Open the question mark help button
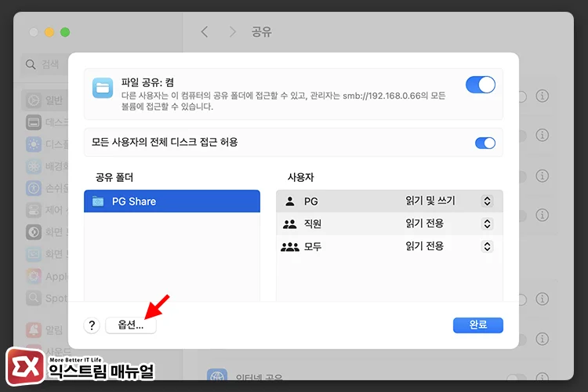This screenshot has height=392, width=588. click(x=92, y=325)
